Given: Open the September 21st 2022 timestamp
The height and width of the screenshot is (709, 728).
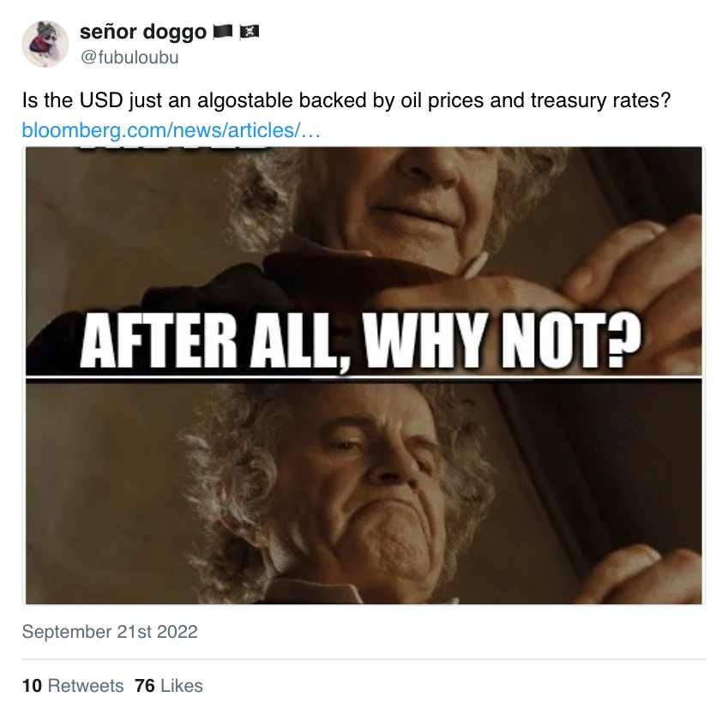Looking at the screenshot, I should [x=110, y=632].
